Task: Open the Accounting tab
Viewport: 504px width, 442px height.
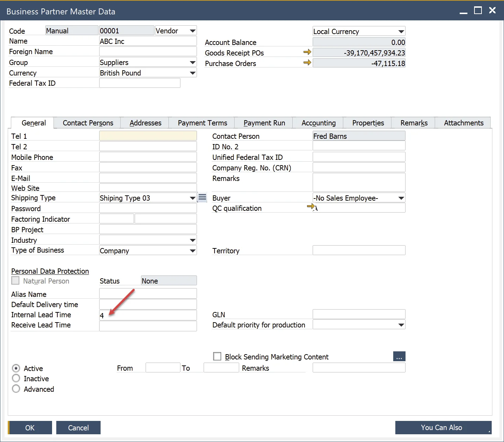Action: [x=318, y=123]
